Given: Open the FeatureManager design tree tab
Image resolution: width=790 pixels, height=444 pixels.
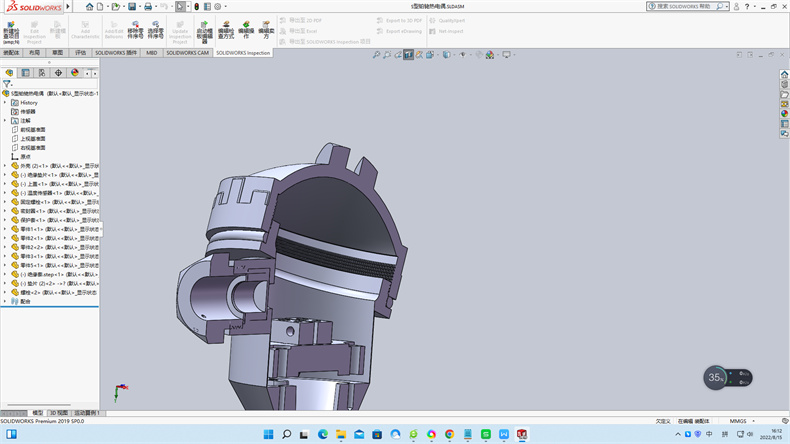Looking at the screenshot, I should coord(10,73).
